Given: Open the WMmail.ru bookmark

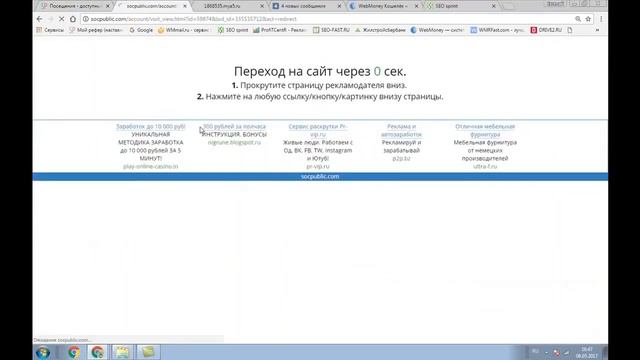Looking at the screenshot, I should pos(184,30).
